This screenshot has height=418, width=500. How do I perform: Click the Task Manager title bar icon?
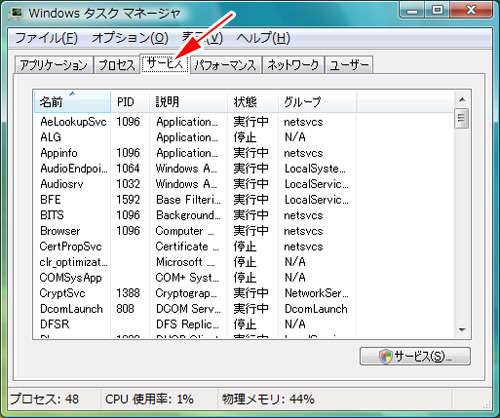coord(16,14)
